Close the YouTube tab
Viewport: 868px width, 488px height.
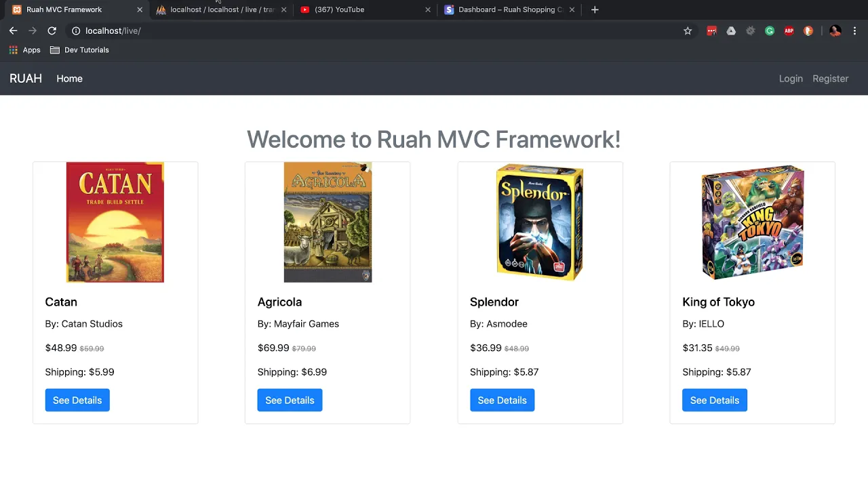(428, 9)
